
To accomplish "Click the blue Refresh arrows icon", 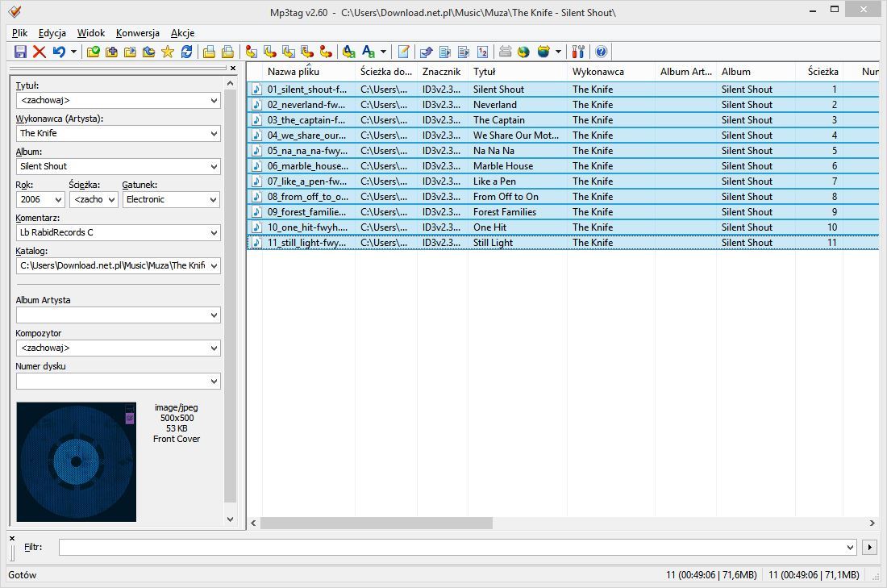I will pyautogui.click(x=186, y=52).
